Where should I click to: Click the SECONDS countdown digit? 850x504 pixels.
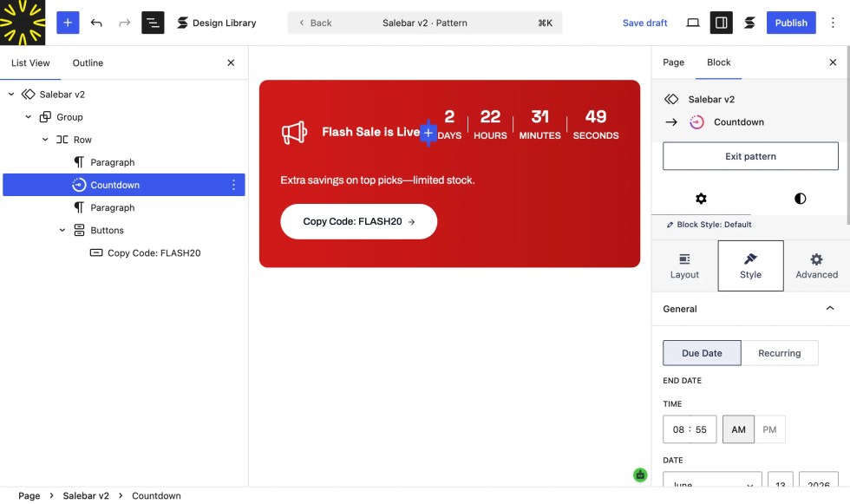click(596, 116)
